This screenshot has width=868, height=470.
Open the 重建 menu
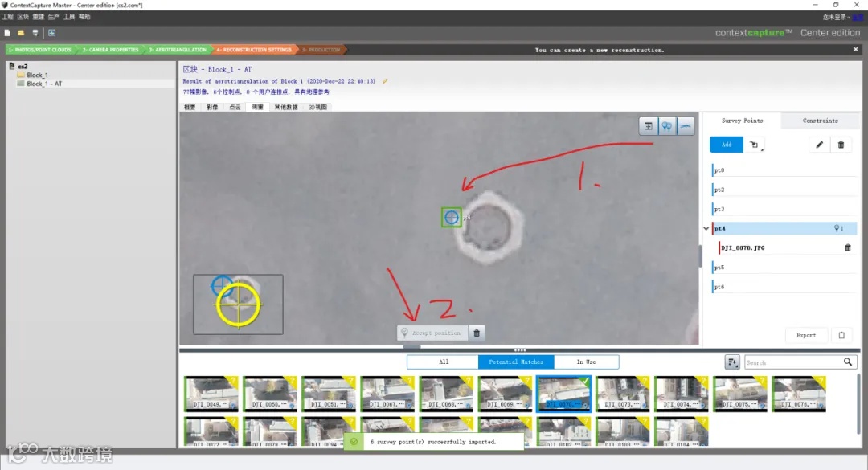[x=39, y=17]
